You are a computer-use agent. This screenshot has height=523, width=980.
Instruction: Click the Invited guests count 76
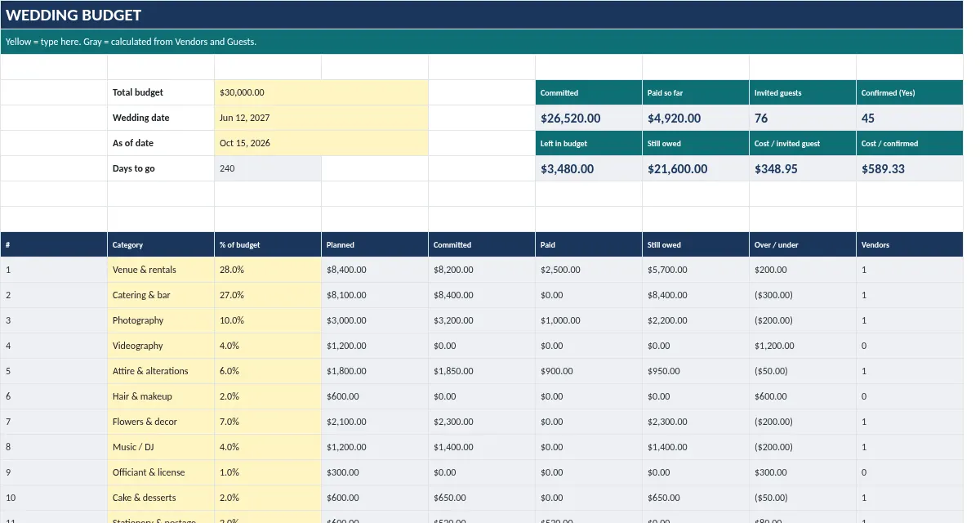point(803,118)
